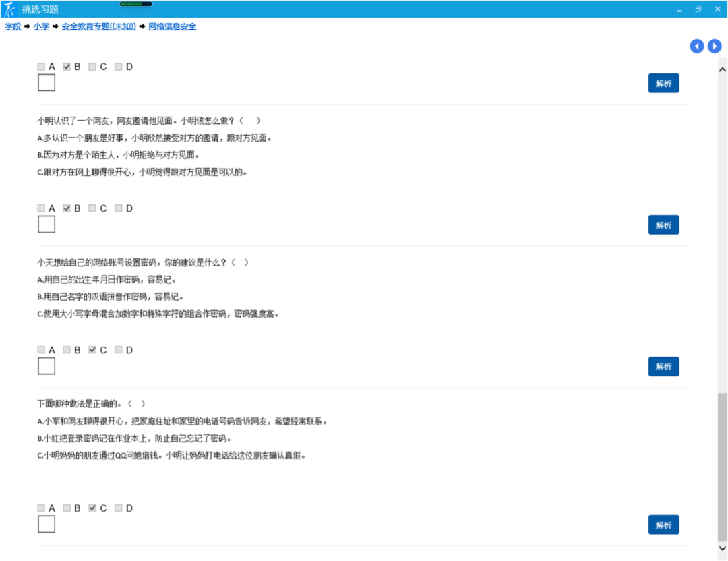Click the next page round arrow icon
This screenshot has width=728, height=561.
715,46
